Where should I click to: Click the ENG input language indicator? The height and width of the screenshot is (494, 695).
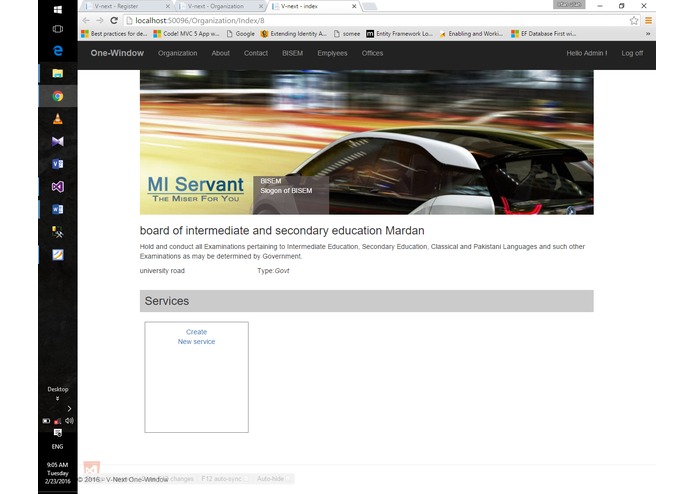click(58, 447)
